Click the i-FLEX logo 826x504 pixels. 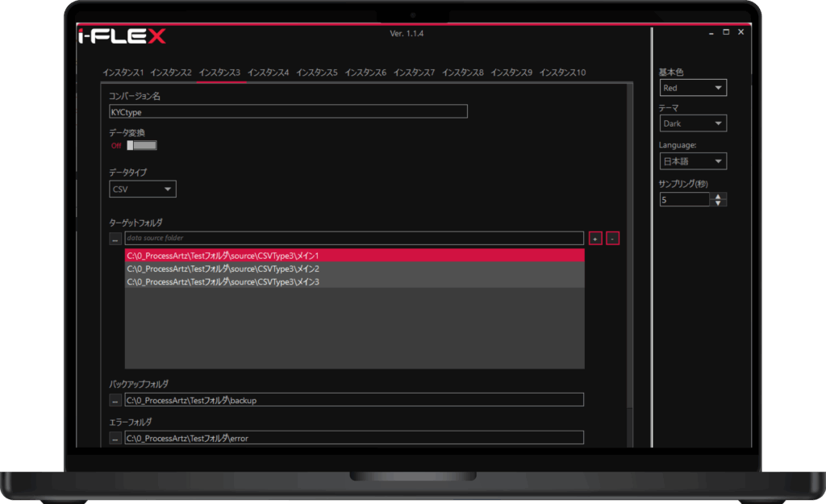click(x=122, y=37)
